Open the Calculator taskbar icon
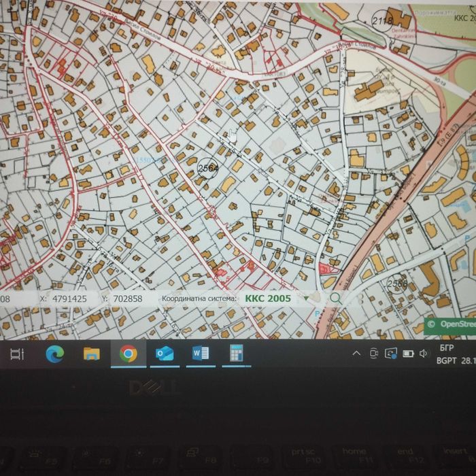Screen dimensions: 476x476 coord(237,353)
